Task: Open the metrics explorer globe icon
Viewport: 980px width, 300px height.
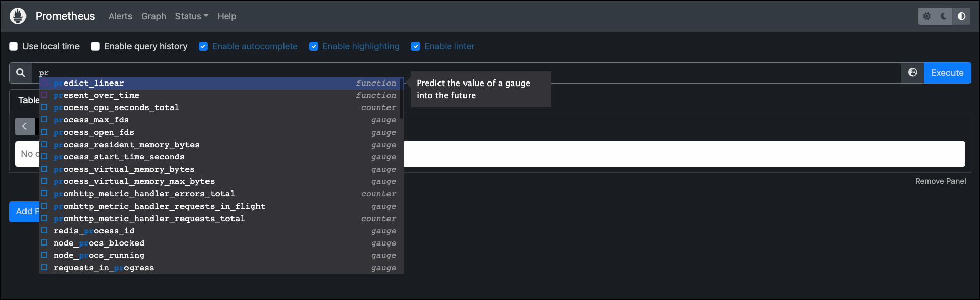Action: (x=913, y=73)
